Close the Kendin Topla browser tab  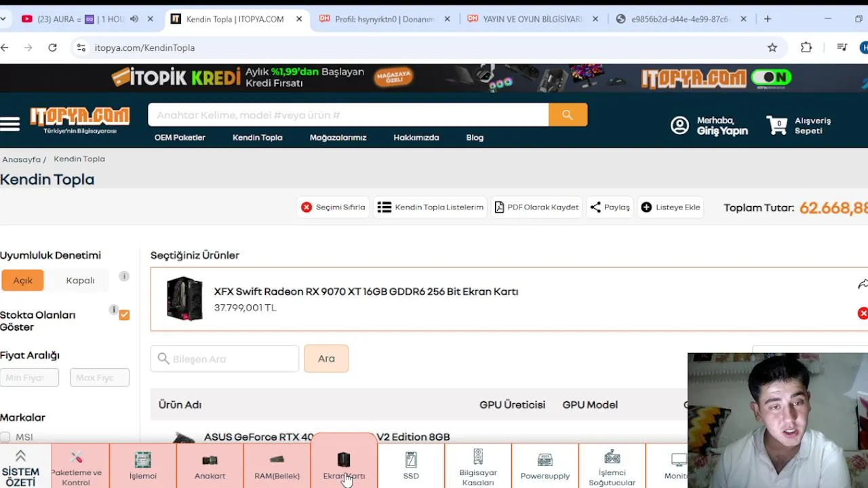click(x=299, y=19)
